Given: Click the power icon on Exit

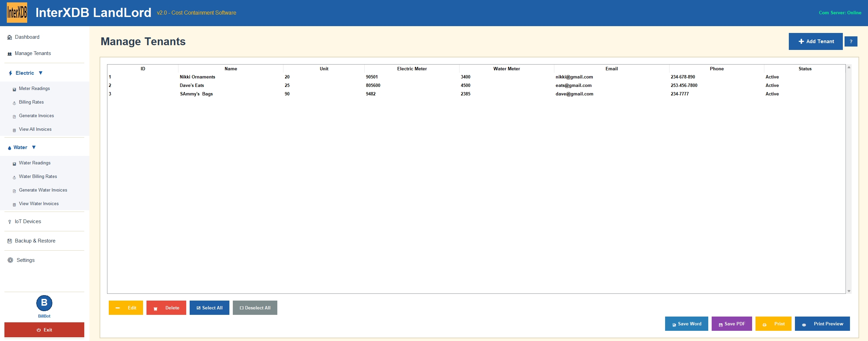Looking at the screenshot, I should [39, 330].
